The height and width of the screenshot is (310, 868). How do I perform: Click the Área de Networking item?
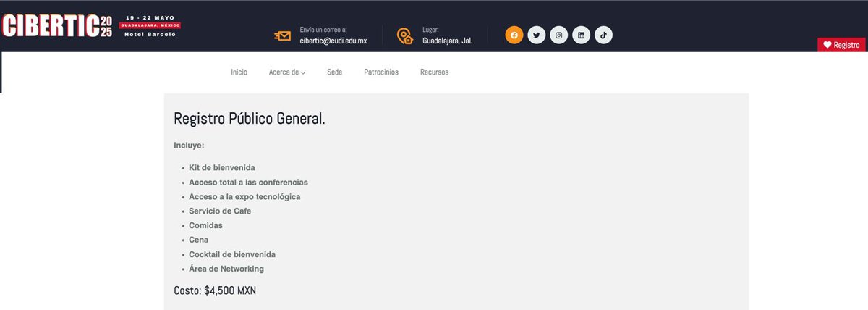[x=226, y=269]
